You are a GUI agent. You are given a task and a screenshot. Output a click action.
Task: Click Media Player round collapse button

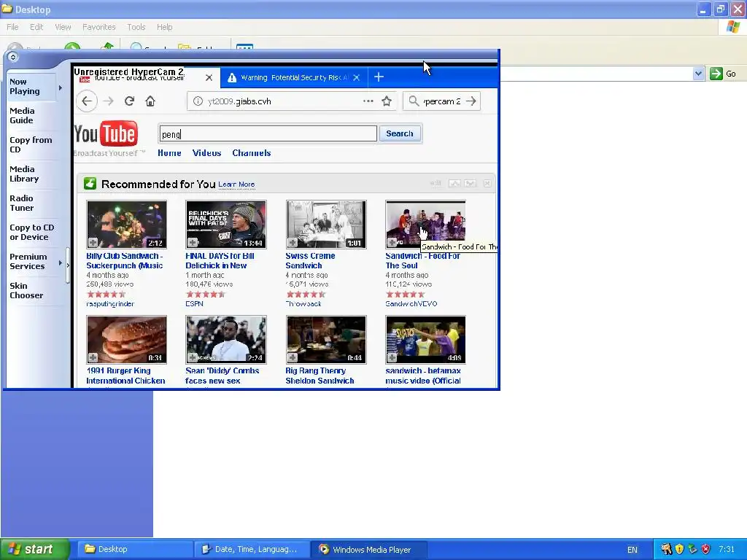click(x=13, y=57)
